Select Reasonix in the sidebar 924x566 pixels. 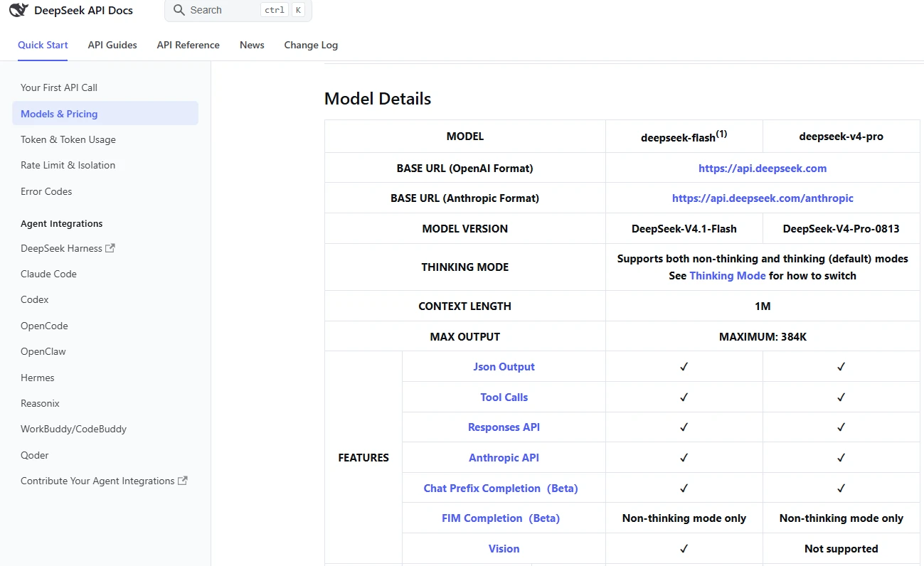[40, 403]
